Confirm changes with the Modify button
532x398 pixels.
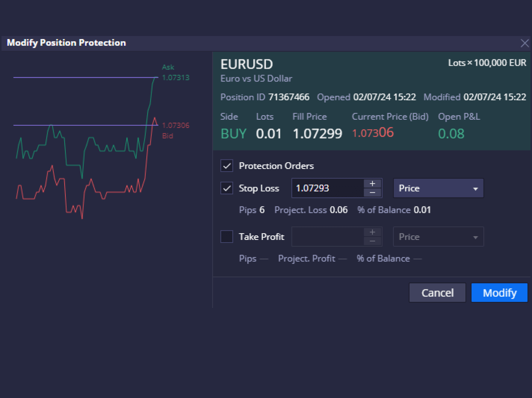click(x=499, y=292)
